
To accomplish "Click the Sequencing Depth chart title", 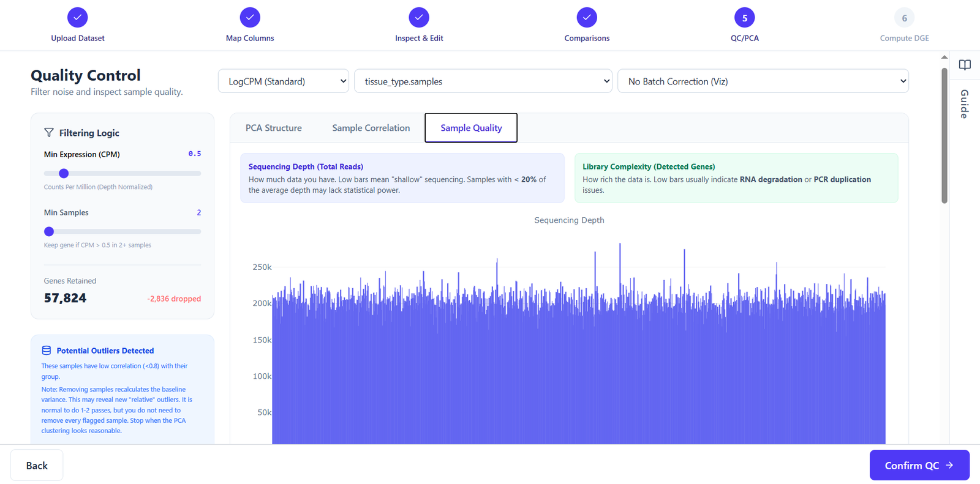I will [x=569, y=220].
